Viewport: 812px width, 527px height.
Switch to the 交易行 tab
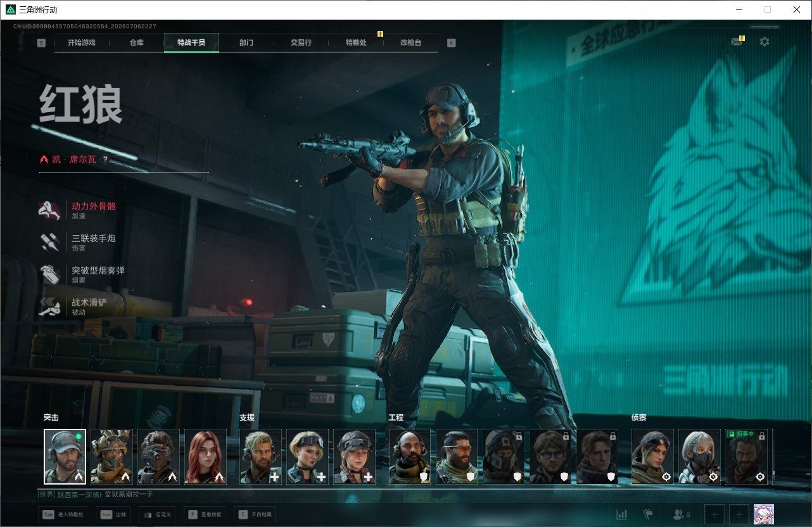(301, 42)
